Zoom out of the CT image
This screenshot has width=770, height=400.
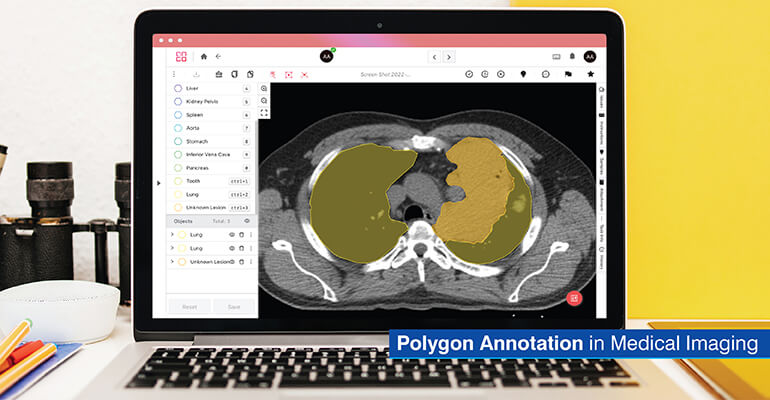264,101
